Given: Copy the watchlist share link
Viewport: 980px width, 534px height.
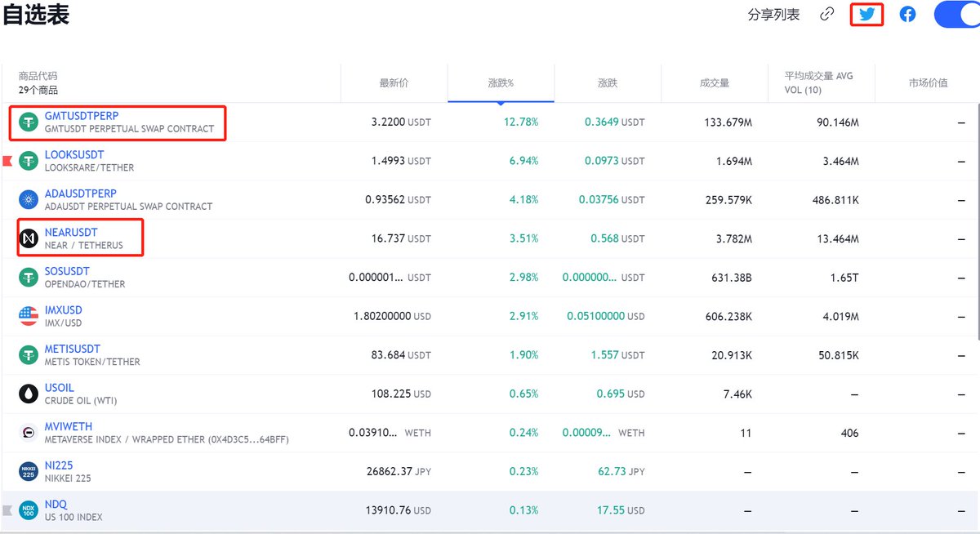Looking at the screenshot, I should tap(827, 14).
